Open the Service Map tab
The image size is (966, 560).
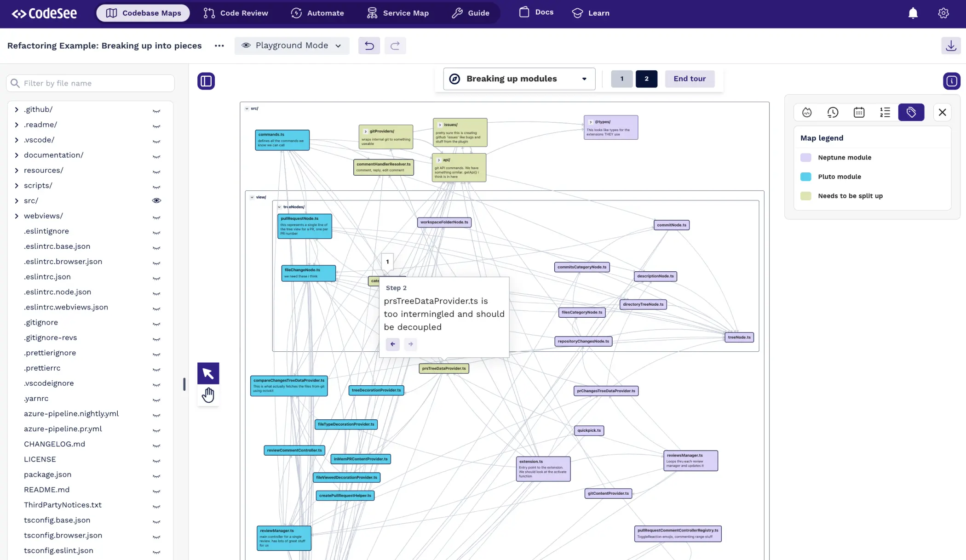[398, 13]
